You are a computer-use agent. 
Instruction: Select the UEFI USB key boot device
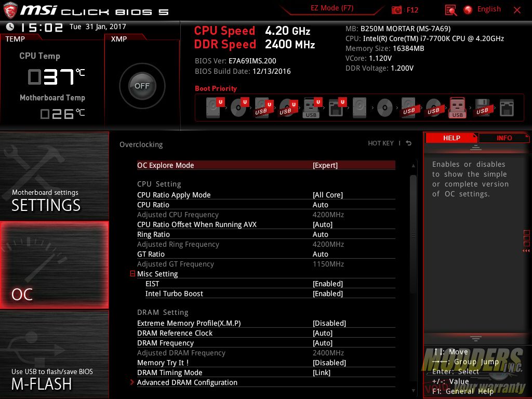(312, 108)
